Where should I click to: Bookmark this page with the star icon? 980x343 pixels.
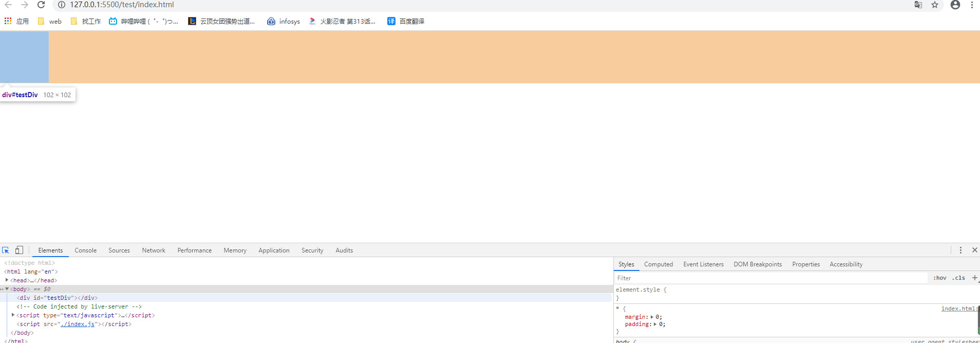click(x=935, y=5)
